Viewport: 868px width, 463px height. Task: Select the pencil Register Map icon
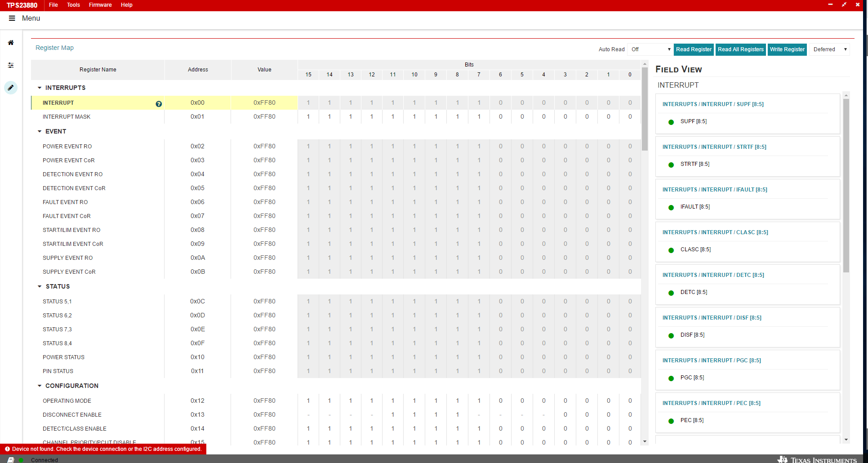[11, 88]
